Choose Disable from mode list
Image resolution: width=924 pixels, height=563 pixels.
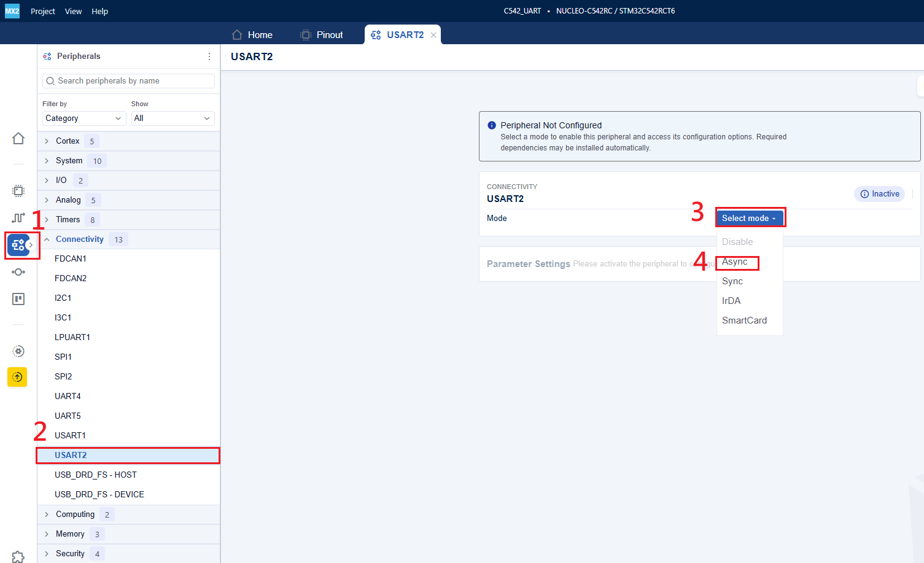750,242
